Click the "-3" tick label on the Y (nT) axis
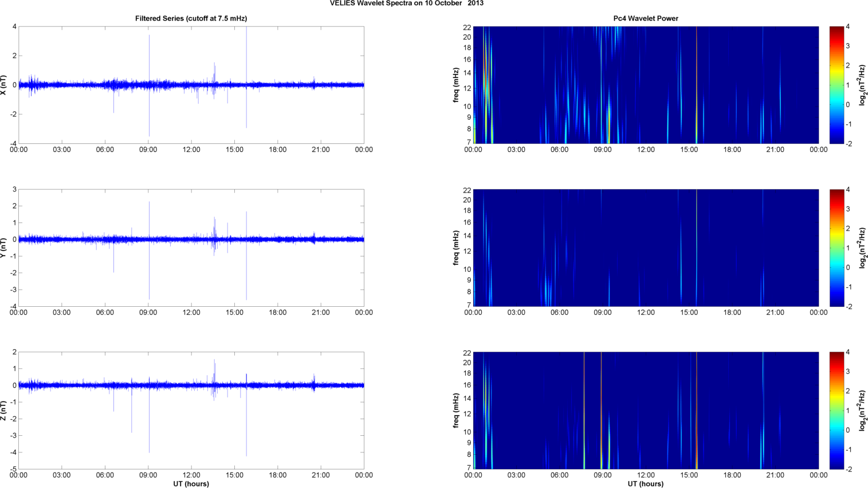 pyautogui.click(x=13, y=290)
